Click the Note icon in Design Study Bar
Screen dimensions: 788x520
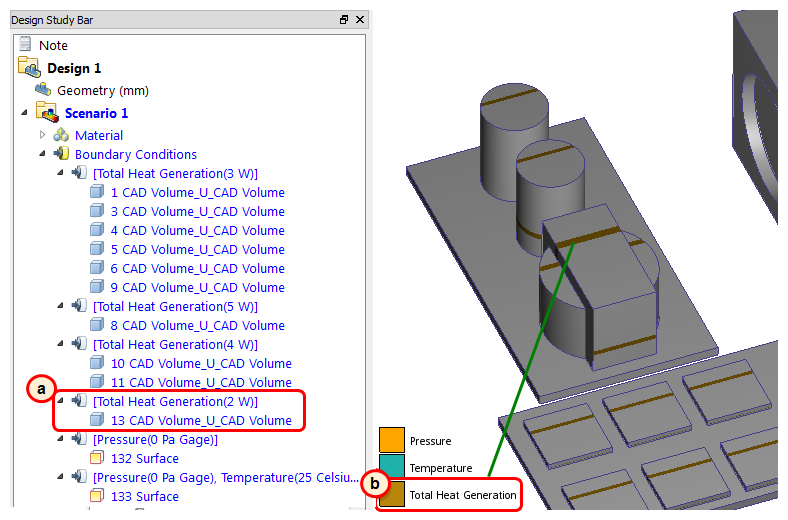click(25, 44)
